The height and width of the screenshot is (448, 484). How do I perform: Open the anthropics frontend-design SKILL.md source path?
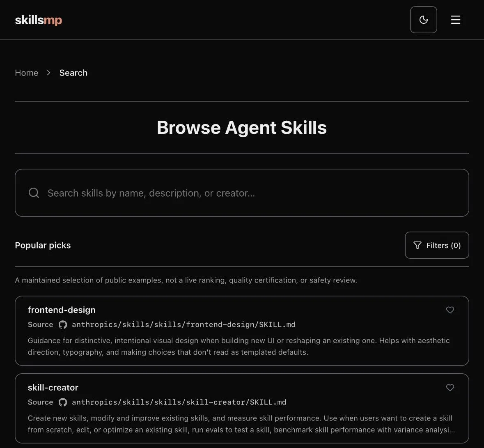(x=184, y=324)
